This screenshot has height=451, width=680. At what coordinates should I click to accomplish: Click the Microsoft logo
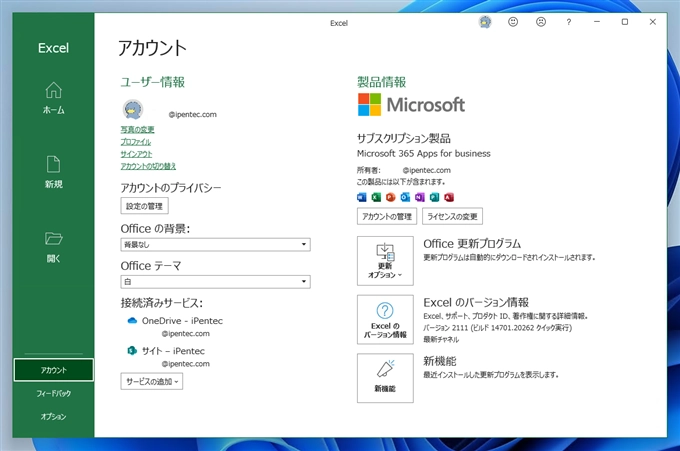[411, 105]
